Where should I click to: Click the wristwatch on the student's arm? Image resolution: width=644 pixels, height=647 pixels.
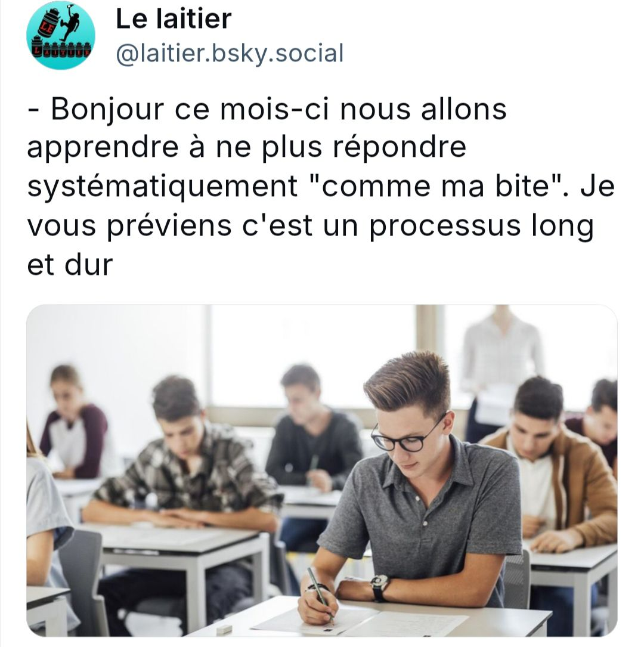pos(379,586)
